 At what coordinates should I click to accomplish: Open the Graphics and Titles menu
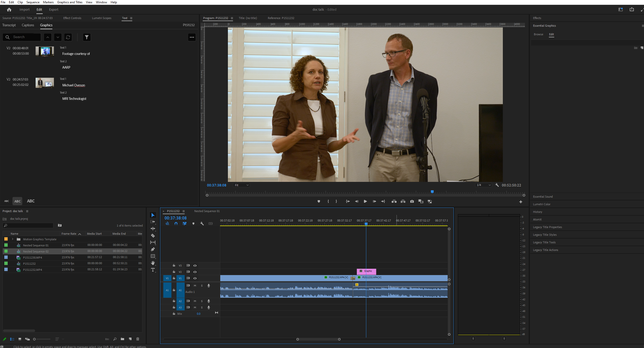click(x=69, y=2)
